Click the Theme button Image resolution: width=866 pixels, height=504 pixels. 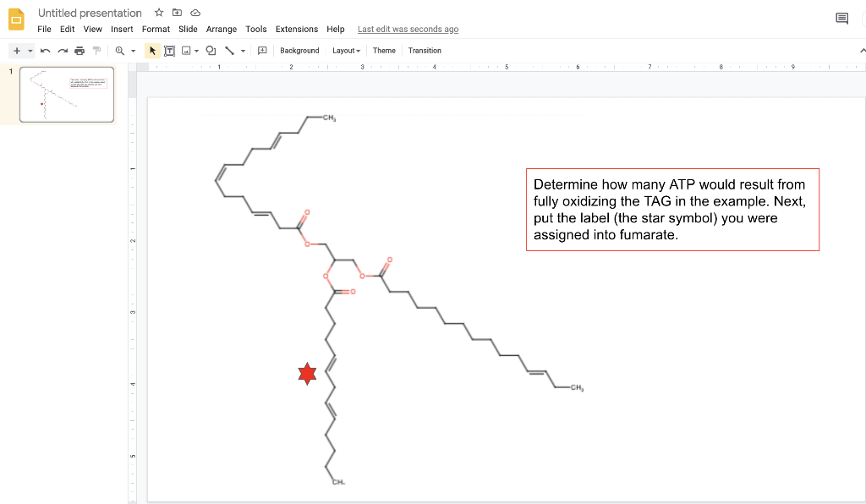(384, 51)
